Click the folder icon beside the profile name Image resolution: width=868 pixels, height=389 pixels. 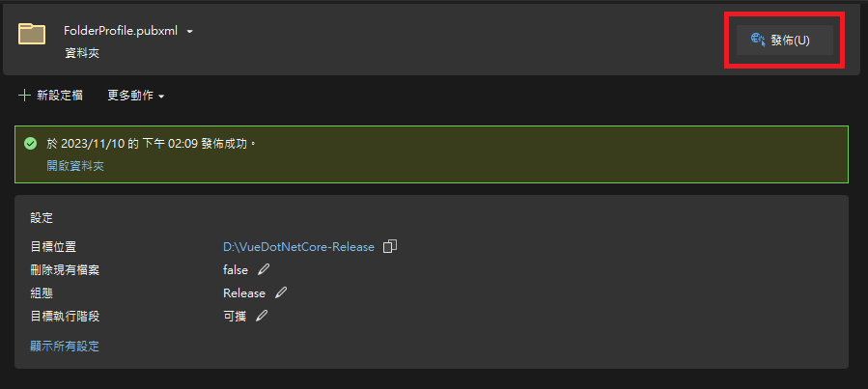coord(32,34)
